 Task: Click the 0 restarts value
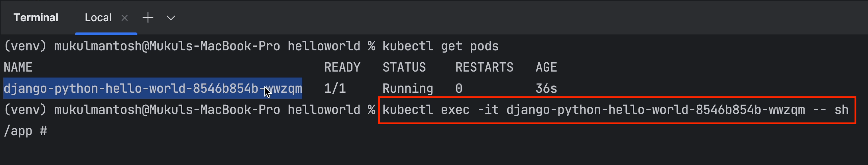pos(459,88)
